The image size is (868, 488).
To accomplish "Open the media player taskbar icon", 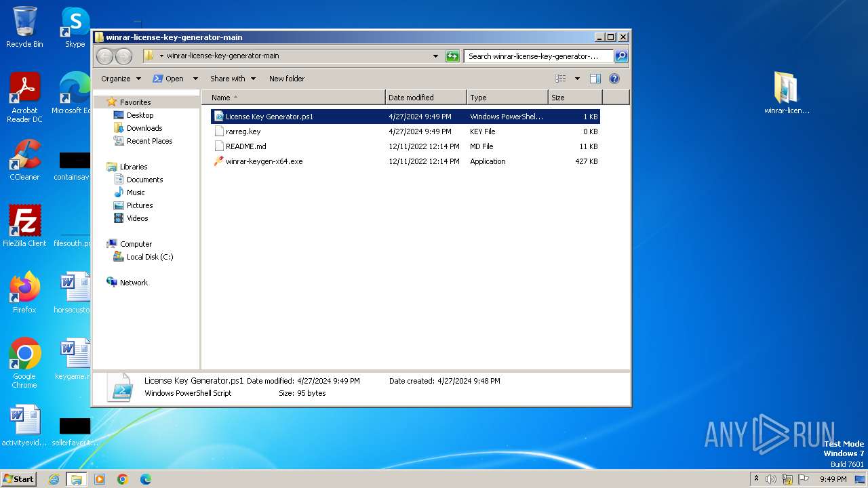I will [100, 479].
